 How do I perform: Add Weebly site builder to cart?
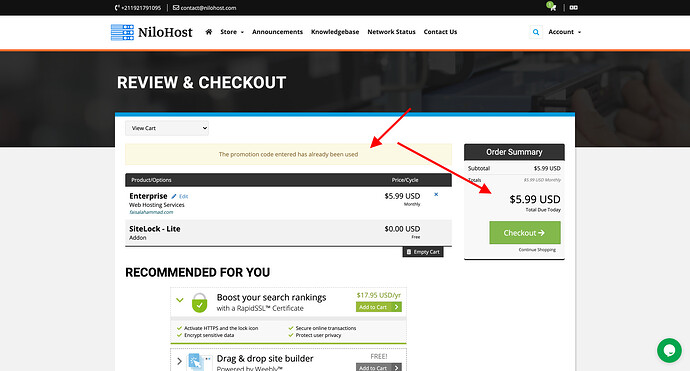pyautogui.click(x=378, y=367)
